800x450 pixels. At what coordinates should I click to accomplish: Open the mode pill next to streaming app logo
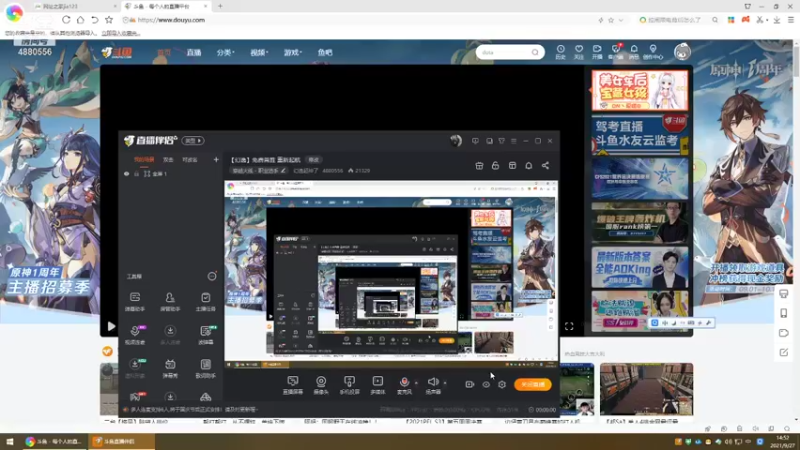pos(193,141)
